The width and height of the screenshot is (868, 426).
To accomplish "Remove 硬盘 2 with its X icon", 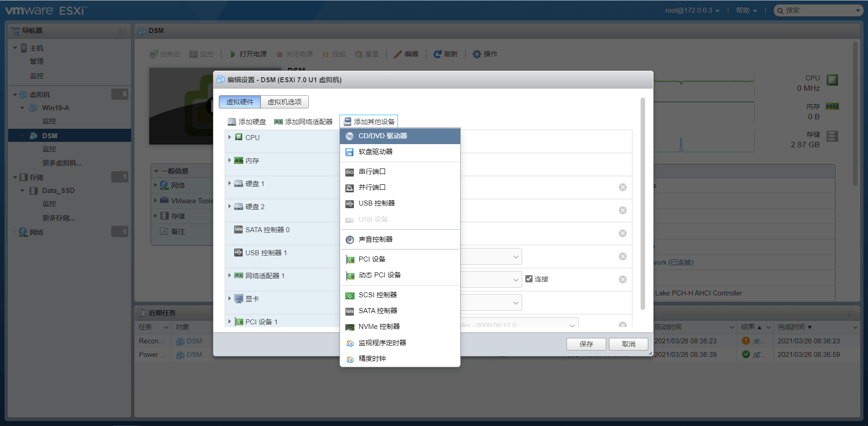I will [623, 211].
